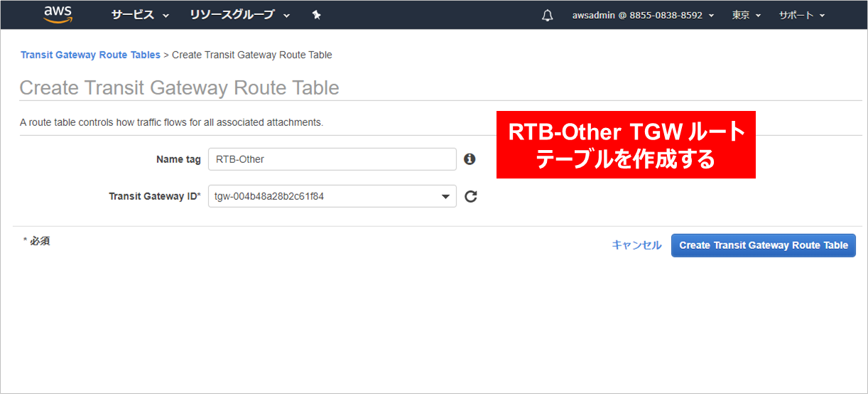The width and height of the screenshot is (868, 394).
Task: Click the キャンセル link
Action: (x=636, y=245)
